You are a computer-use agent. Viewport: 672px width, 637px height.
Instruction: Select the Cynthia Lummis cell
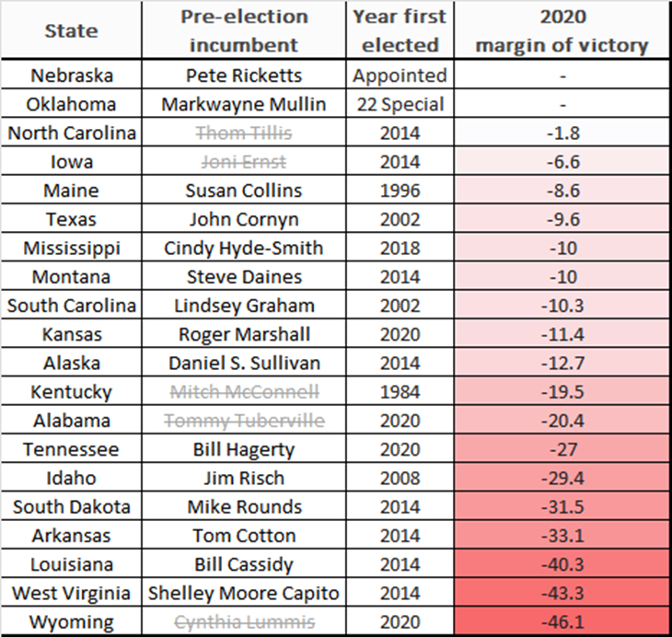coord(243,621)
